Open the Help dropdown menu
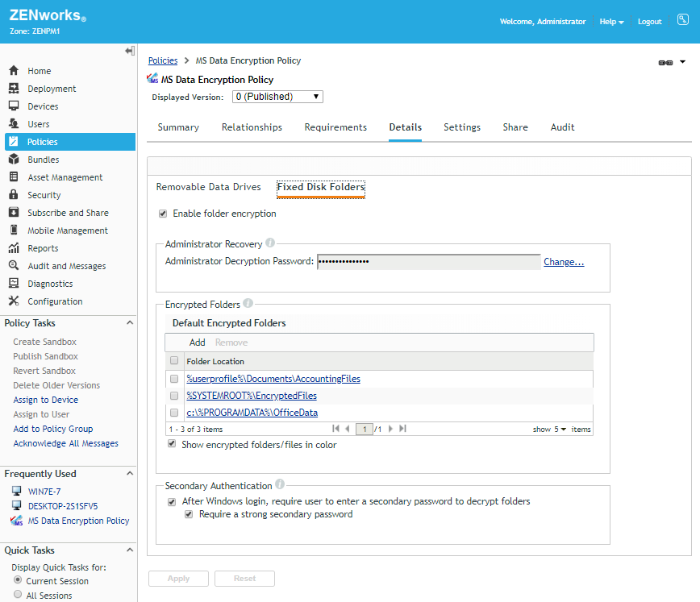The width and height of the screenshot is (700, 602). click(x=611, y=22)
